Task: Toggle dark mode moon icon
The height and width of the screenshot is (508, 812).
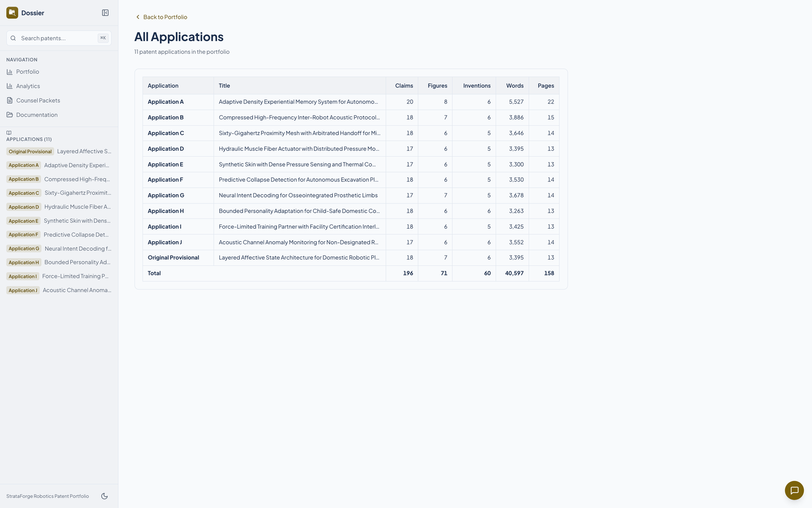Action: [x=105, y=496]
